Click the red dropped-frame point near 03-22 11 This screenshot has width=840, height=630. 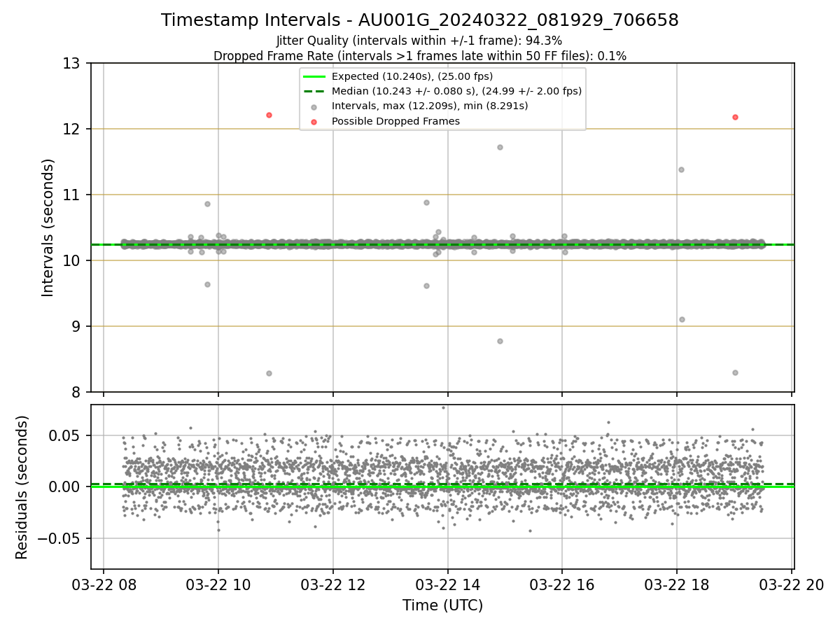[269, 115]
